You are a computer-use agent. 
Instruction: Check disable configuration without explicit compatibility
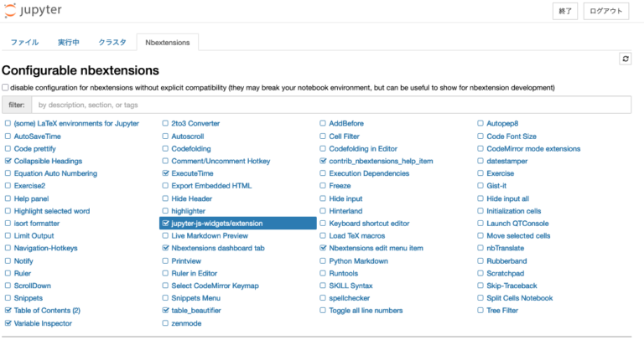coord(6,87)
